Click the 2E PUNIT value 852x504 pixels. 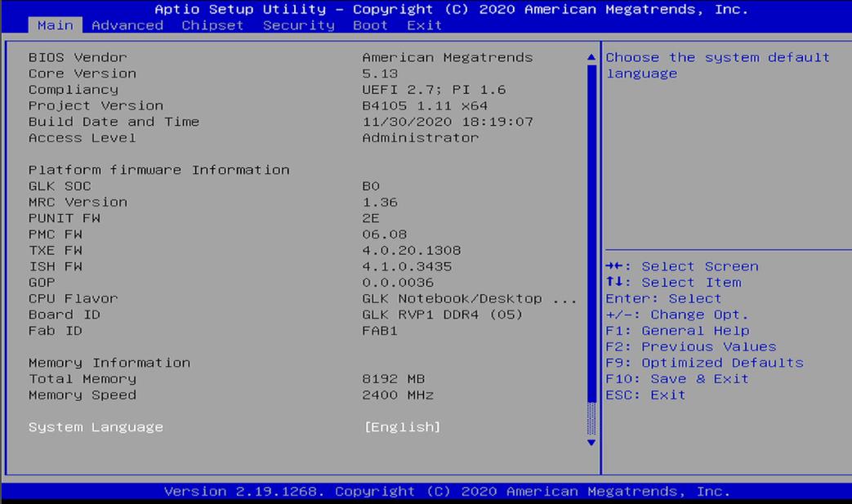371,218
